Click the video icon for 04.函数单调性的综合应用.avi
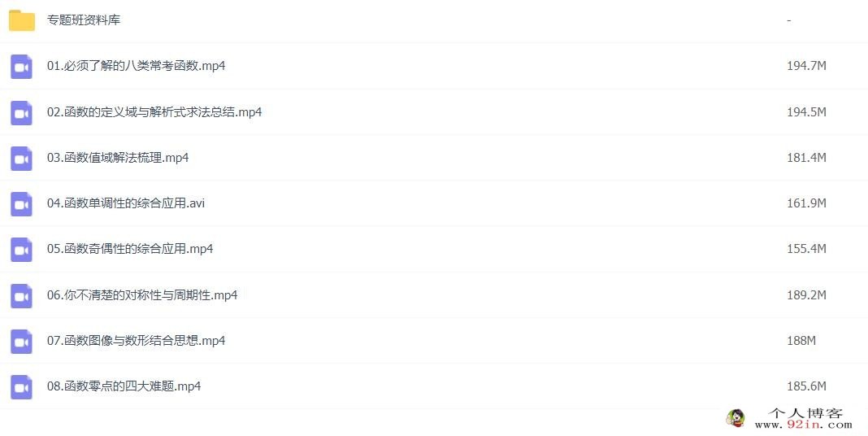The height and width of the screenshot is (436, 868). point(22,204)
